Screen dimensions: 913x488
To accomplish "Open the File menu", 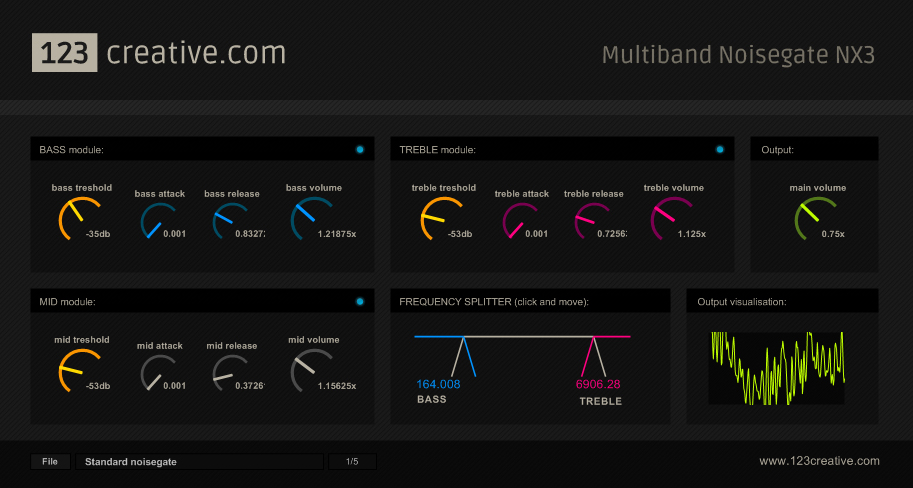I will 49,462.
